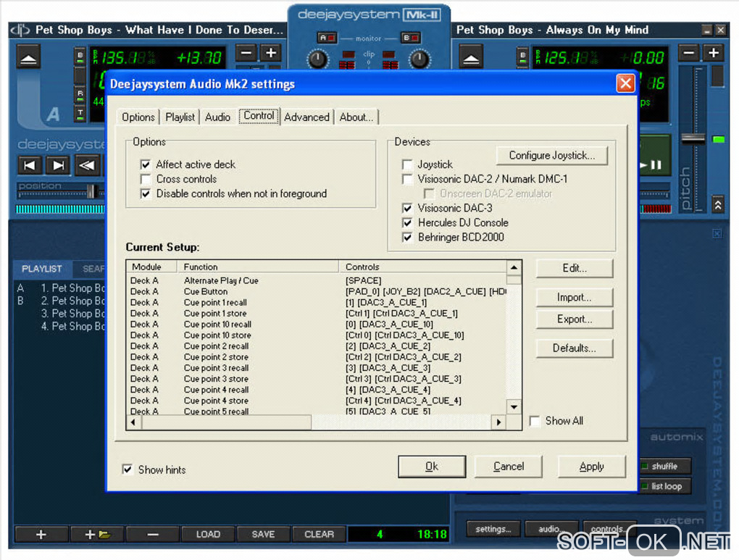Switch to the Advanced tab
Viewport: 739px width, 560px height.
coord(306,117)
